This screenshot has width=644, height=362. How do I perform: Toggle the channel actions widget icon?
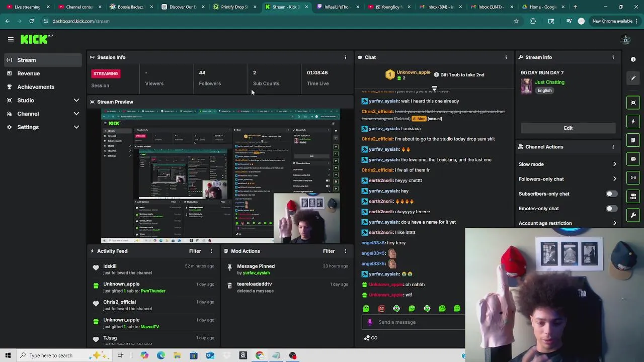pyautogui.click(x=633, y=197)
